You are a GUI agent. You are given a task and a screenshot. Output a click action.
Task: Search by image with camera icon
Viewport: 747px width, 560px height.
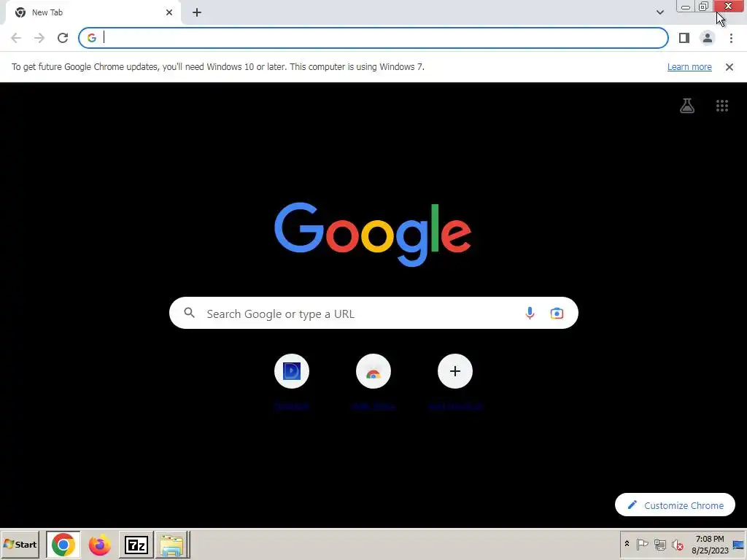click(x=557, y=314)
